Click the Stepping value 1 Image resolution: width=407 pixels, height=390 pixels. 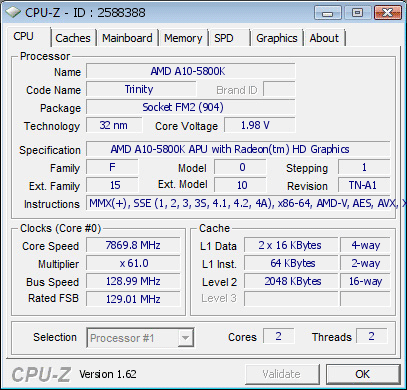click(364, 167)
